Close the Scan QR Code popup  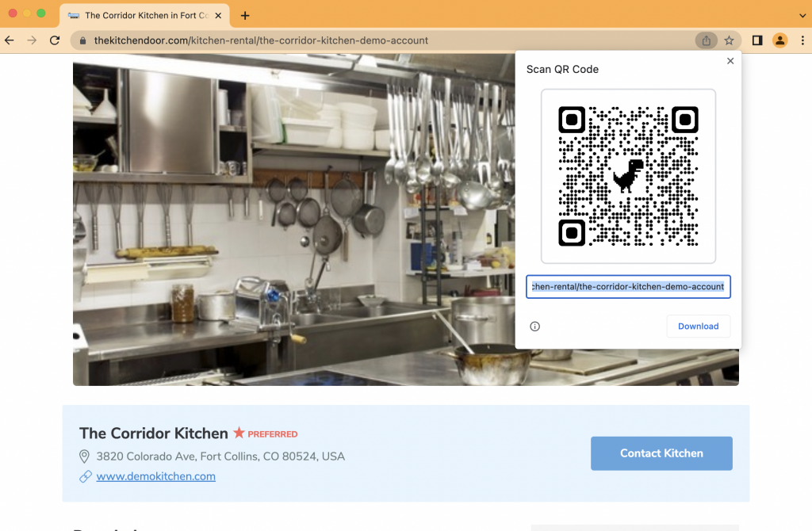[x=730, y=61]
